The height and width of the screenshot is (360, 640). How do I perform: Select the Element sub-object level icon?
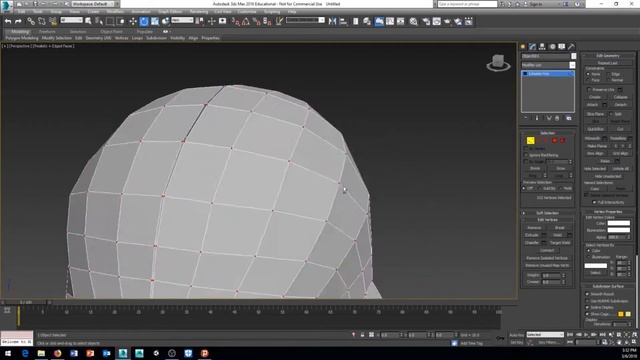point(562,140)
